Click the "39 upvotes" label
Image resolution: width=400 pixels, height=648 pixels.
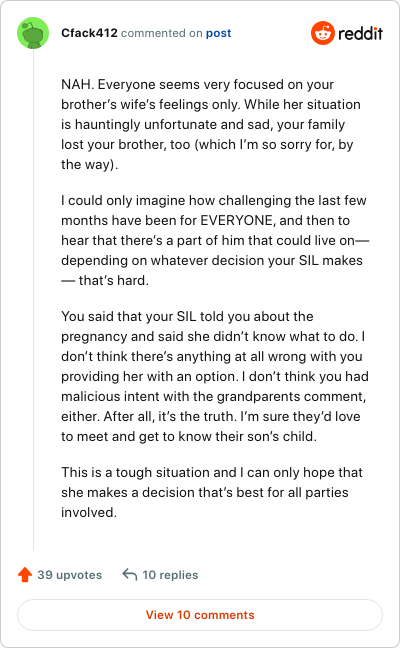click(69, 575)
